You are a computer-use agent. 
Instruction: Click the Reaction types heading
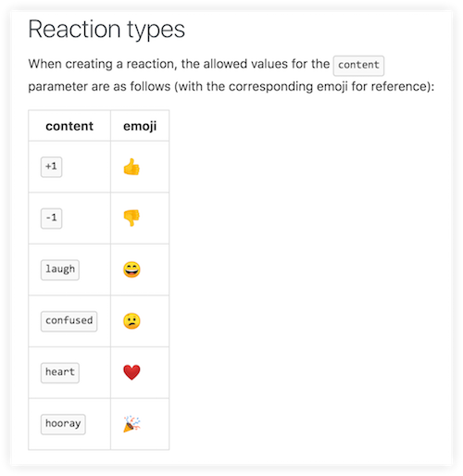[106, 30]
